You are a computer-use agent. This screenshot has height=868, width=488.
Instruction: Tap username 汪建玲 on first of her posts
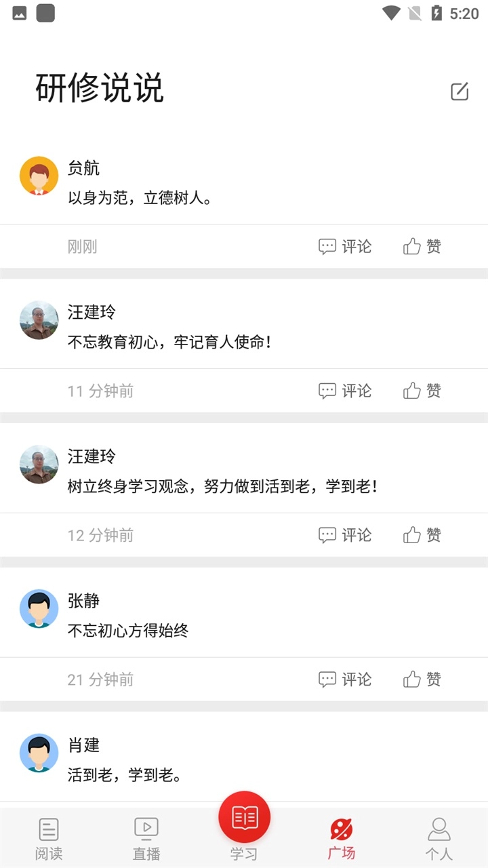pyautogui.click(x=91, y=312)
